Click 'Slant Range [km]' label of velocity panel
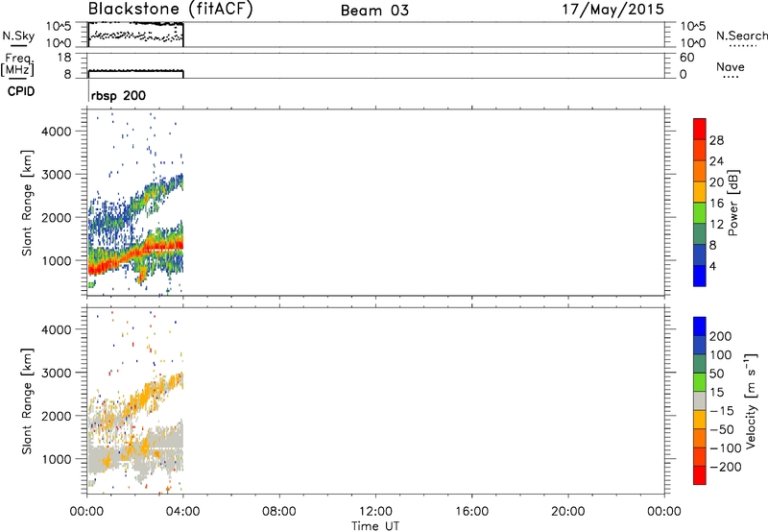Viewport: 768px width, 532px height. coord(27,401)
